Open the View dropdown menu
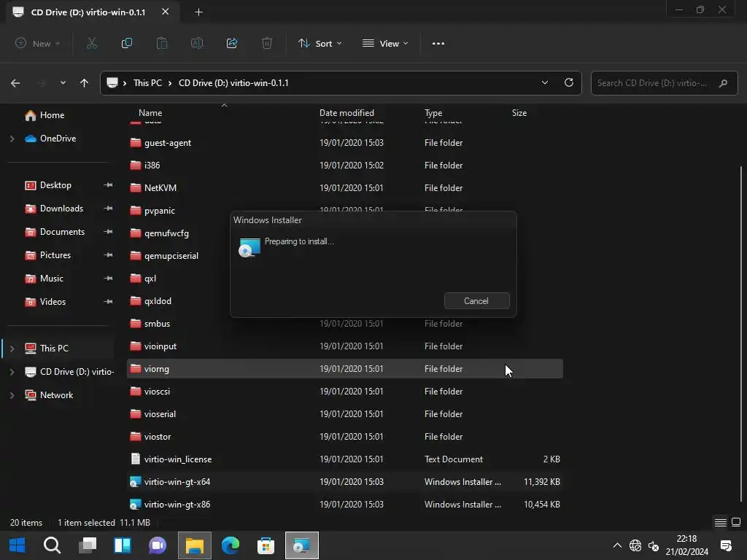 tap(385, 43)
